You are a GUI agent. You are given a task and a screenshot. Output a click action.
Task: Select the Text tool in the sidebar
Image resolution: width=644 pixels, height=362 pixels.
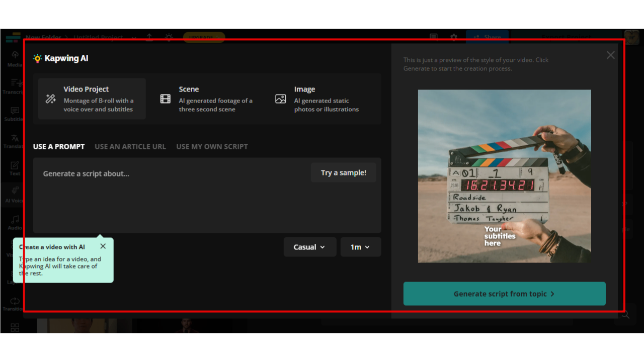pyautogui.click(x=14, y=168)
